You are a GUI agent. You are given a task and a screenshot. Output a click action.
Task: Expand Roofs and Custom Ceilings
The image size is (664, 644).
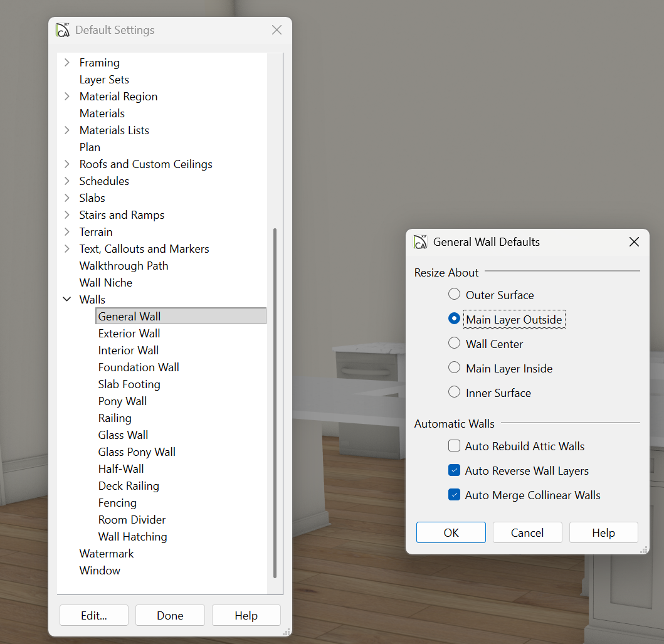click(x=67, y=164)
